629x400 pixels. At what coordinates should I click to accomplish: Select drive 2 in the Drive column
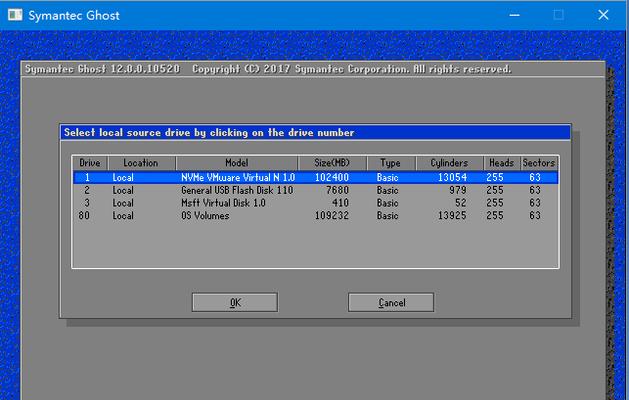[87, 190]
